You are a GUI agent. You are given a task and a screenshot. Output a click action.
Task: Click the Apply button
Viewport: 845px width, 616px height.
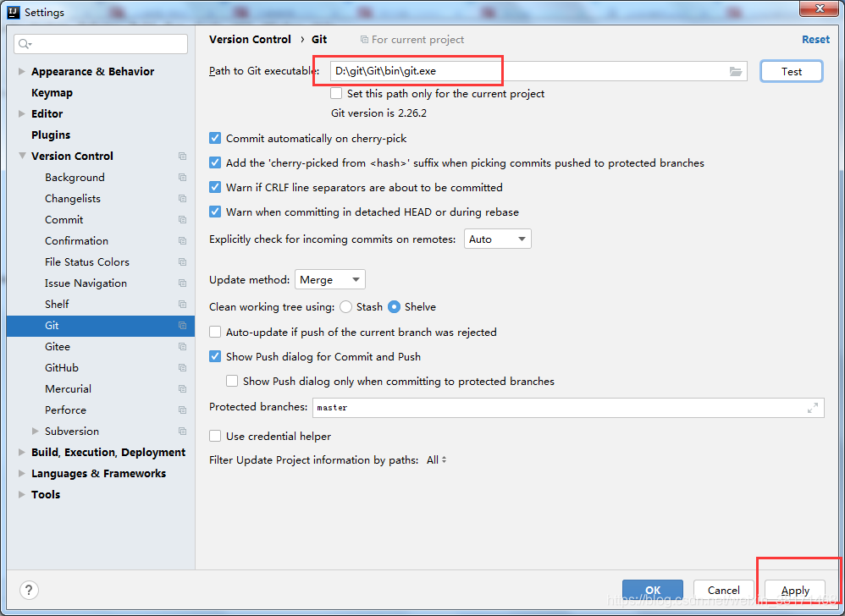pyautogui.click(x=795, y=590)
